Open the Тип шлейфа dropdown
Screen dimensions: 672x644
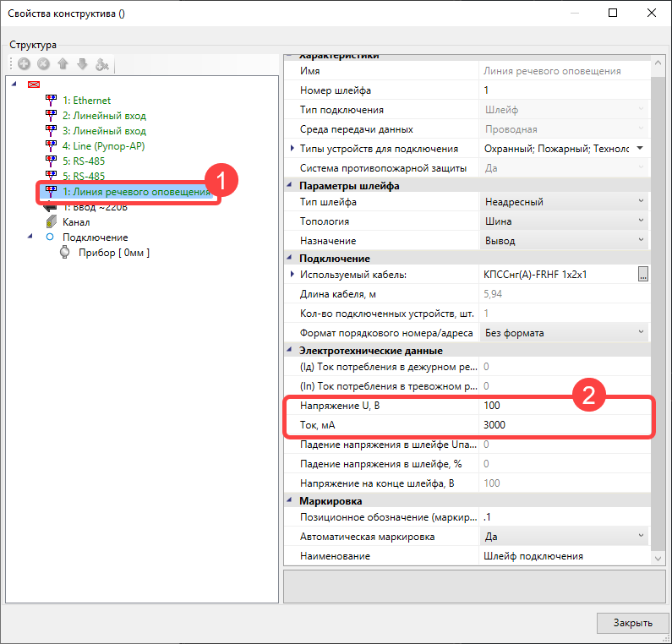[x=641, y=202]
